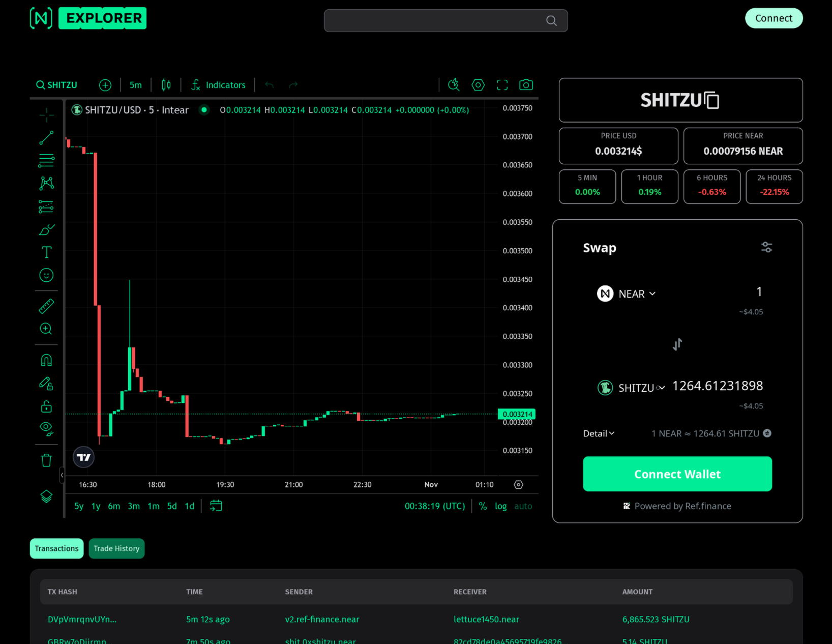
Task: Toggle percentage scale on the chart
Action: pyautogui.click(x=483, y=506)
